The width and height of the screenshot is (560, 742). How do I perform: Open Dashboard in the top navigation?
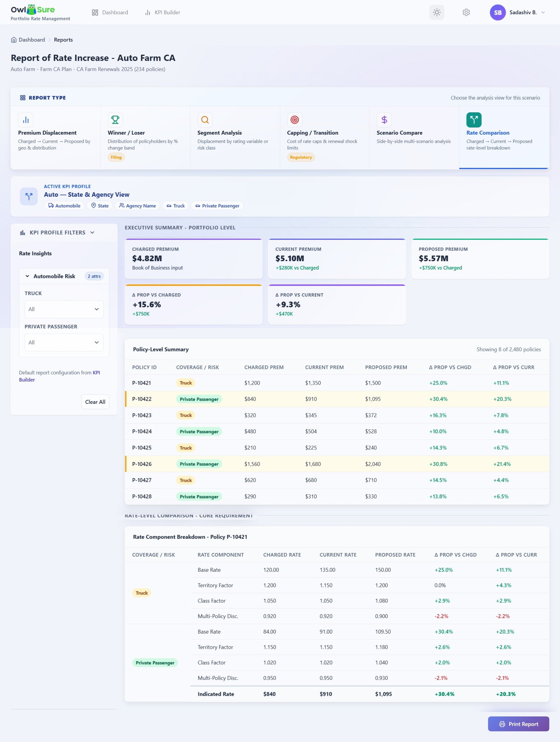110,12
